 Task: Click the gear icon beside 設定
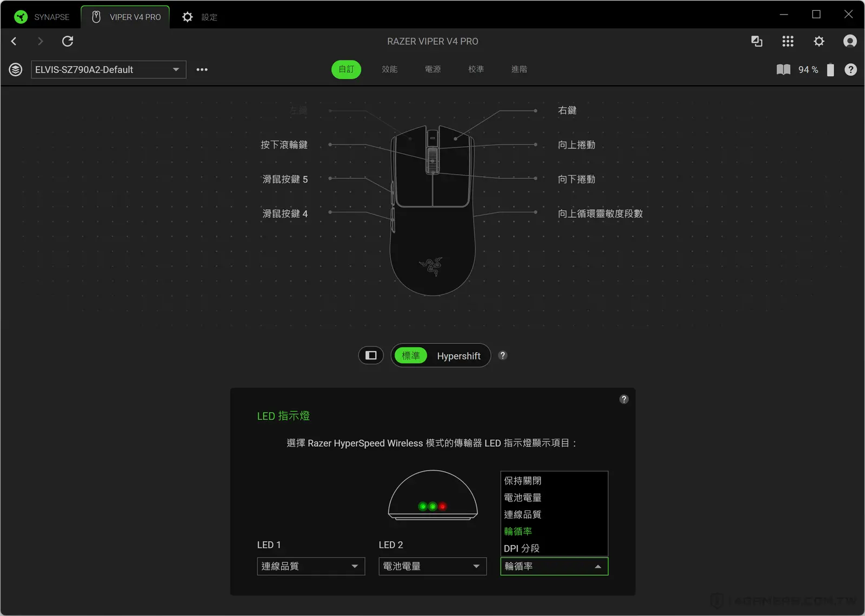pos(187,17)
